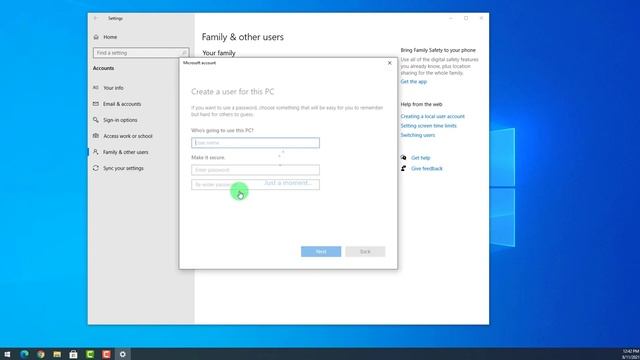Click the Create a user for this PC text
The image size is (640, 360).
point(233,92)
